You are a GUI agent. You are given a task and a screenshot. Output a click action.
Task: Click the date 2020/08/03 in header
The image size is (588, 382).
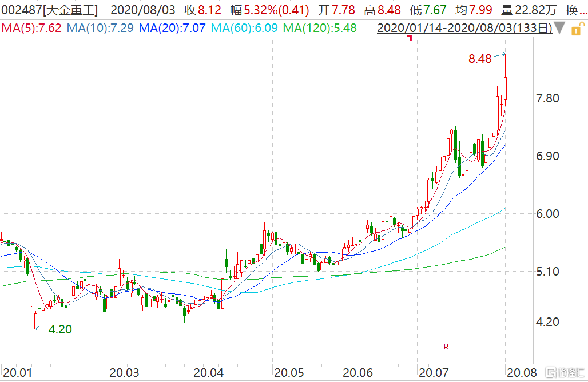point(143,10)
